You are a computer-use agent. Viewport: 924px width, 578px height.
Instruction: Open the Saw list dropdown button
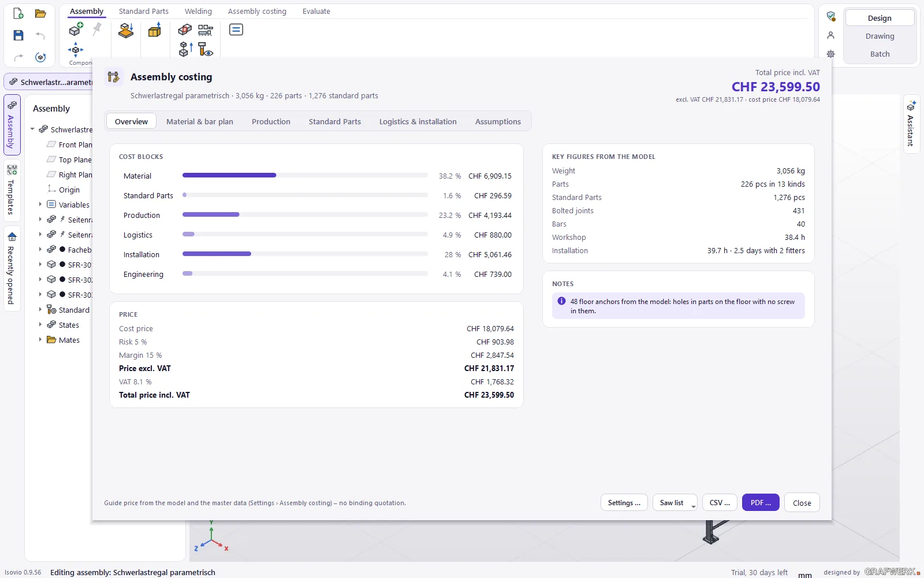pos(675,503)
